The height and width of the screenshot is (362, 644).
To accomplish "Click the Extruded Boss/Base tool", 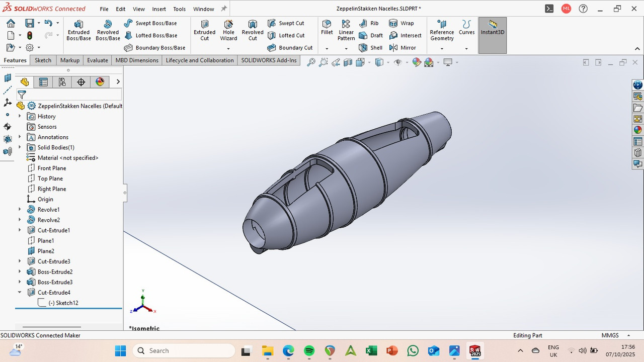I will pos(78,30).
